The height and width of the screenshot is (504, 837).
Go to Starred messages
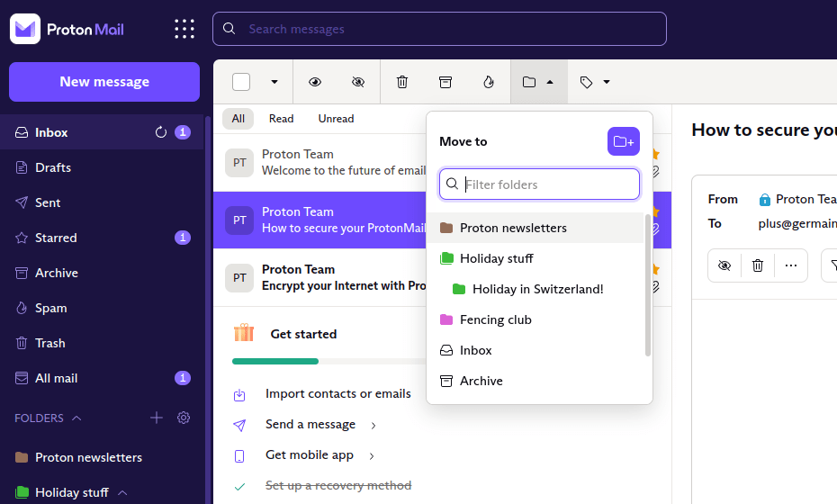pos(102,238)
